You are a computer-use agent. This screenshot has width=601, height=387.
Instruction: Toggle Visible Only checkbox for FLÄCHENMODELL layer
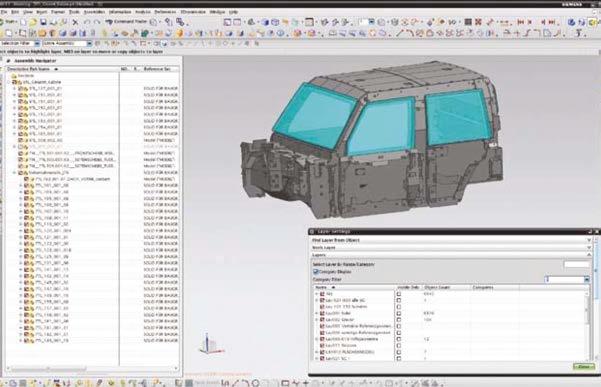point(399,352)
